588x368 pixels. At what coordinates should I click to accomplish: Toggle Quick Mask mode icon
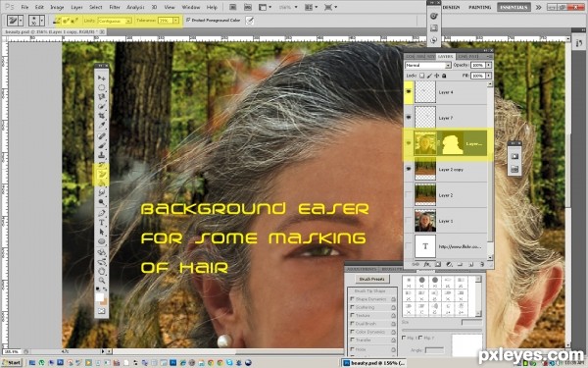101,311
